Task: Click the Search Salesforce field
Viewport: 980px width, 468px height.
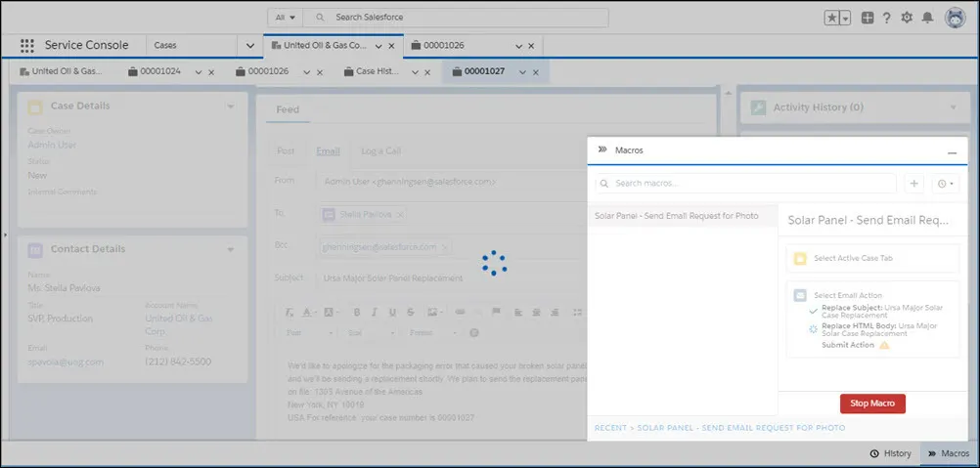Action: pos(458,18)
